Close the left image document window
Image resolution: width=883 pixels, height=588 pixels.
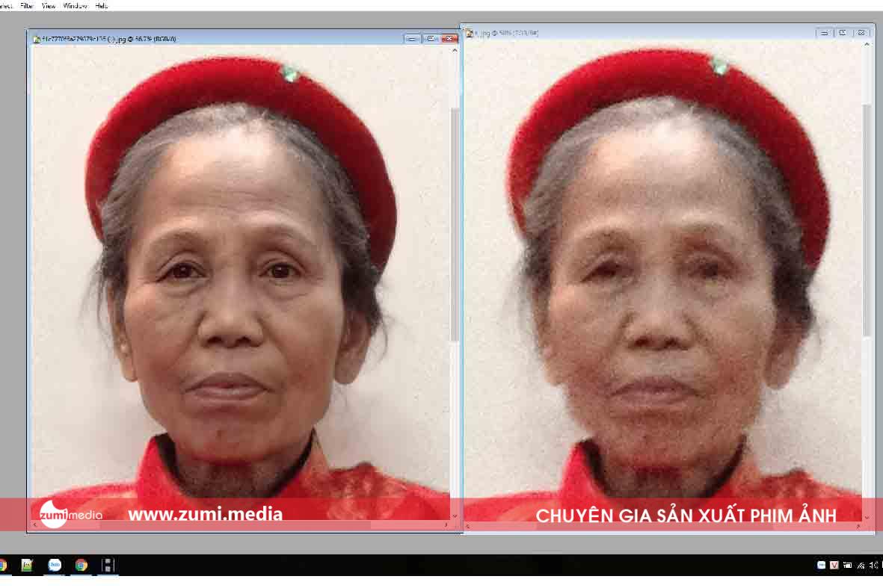[449, 38]
